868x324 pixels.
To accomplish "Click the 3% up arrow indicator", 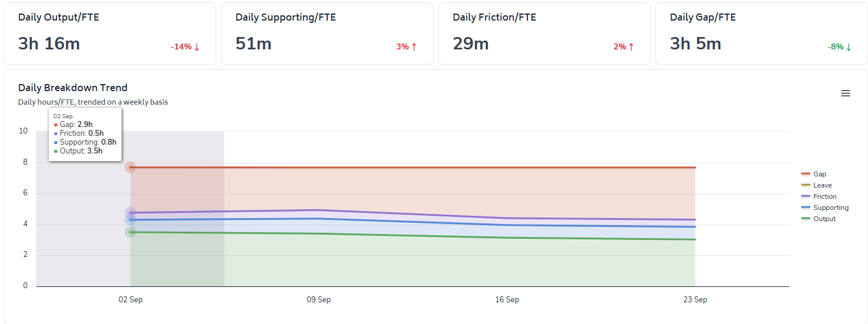I will click(406, 47).
